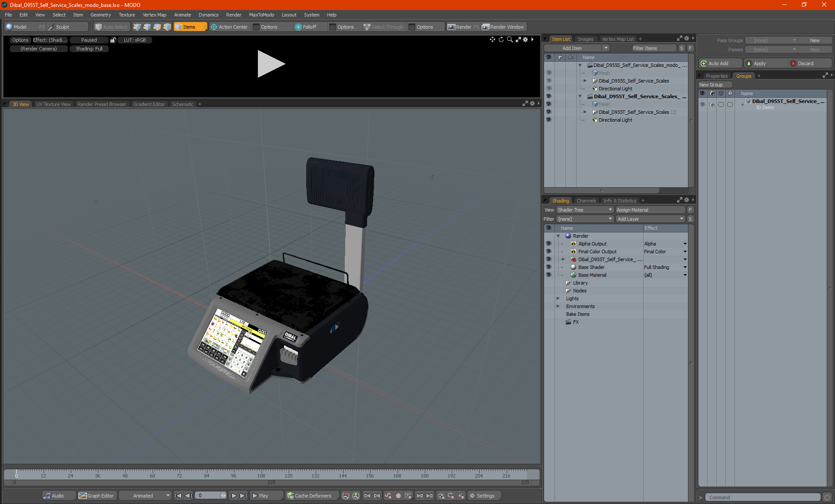Toggle the preview lock icon
835x504 pixels.
coord(113,40)
